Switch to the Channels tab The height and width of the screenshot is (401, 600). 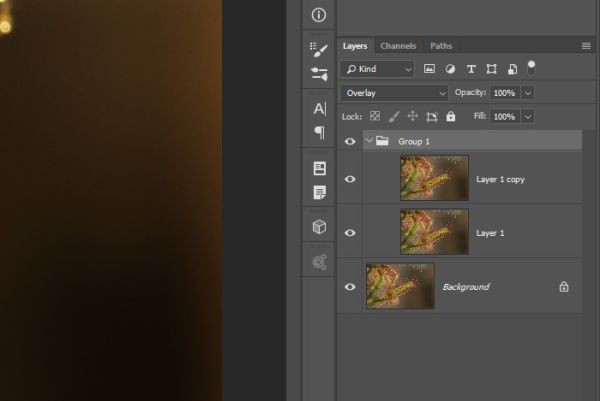click(x=398, y=46)
